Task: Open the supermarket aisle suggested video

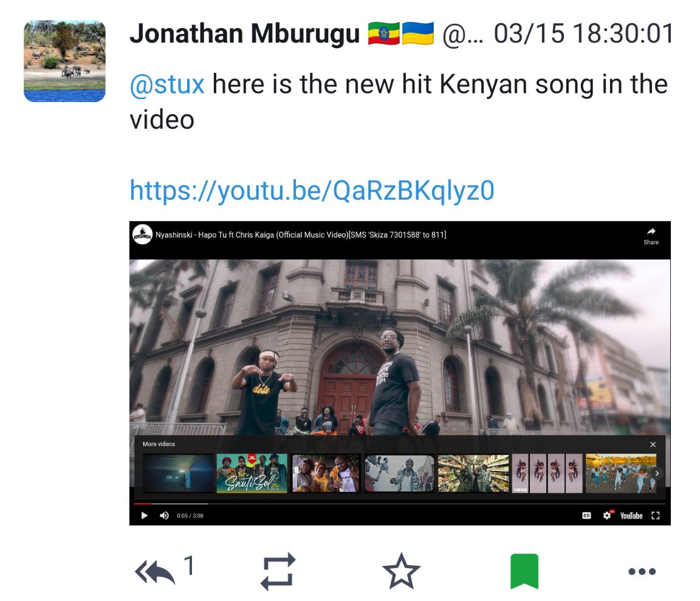Action: coord(473,473)
